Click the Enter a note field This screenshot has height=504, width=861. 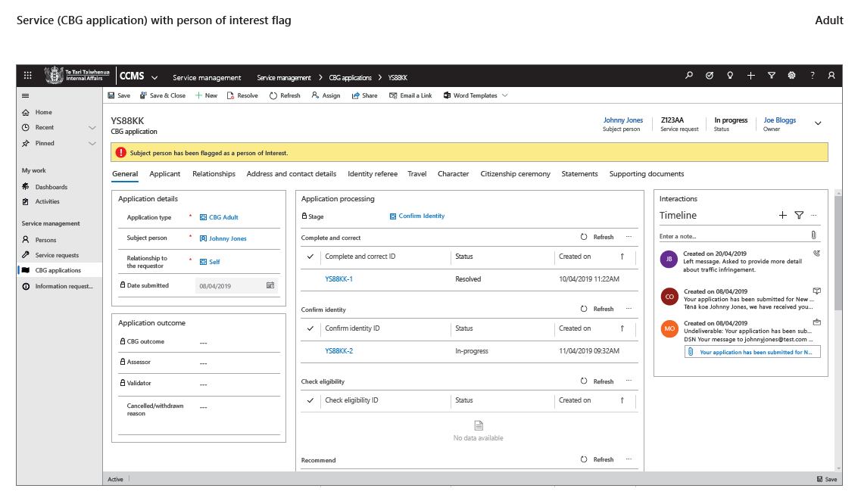tap(731, 236)
